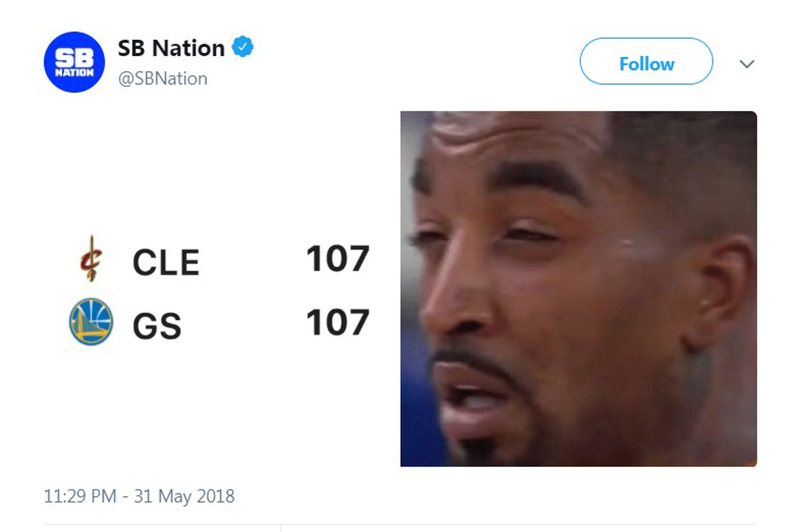Click the SB Nation display name

[x=170, y=48]
